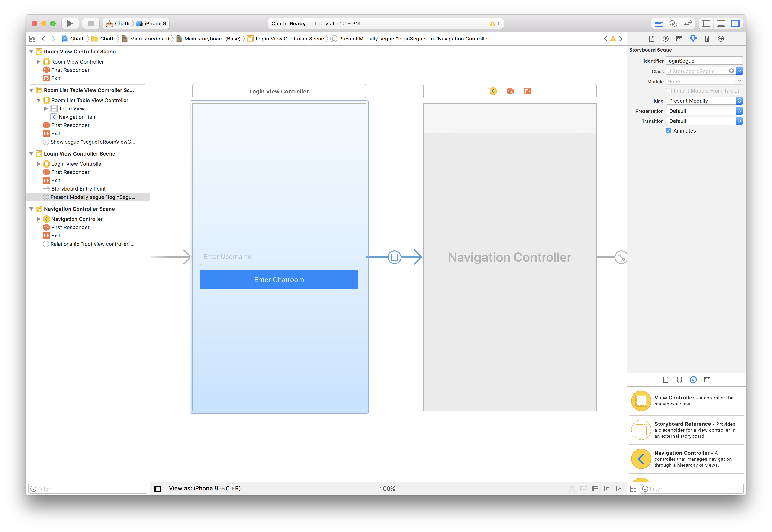This screenshot has width=772, height=532.
Task: Show the project warning from the activity bar
Action: (493, 23)
